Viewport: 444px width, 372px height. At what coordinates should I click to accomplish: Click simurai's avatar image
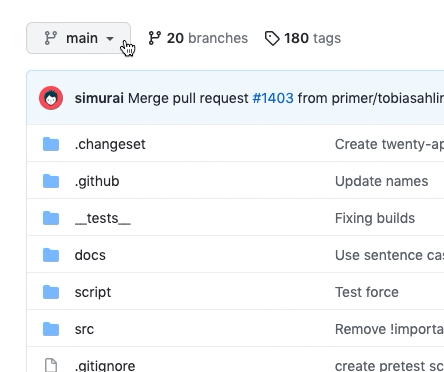point(51,98)
